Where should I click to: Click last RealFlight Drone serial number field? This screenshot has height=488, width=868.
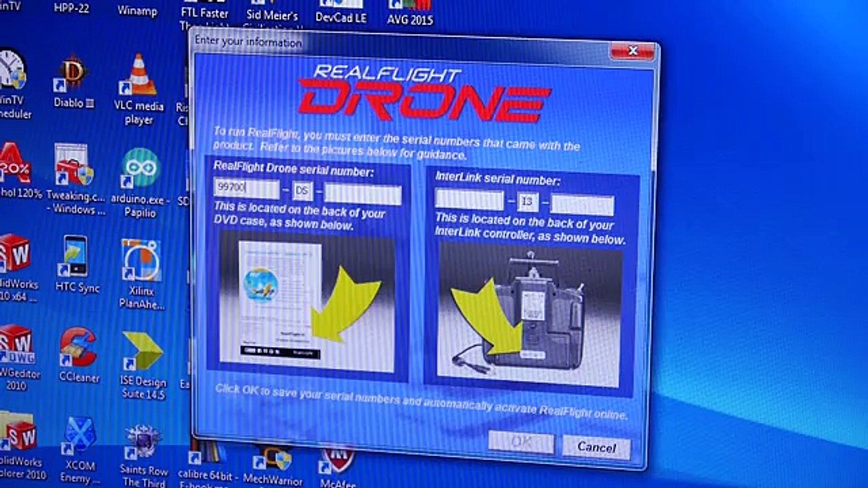(363, 195)
